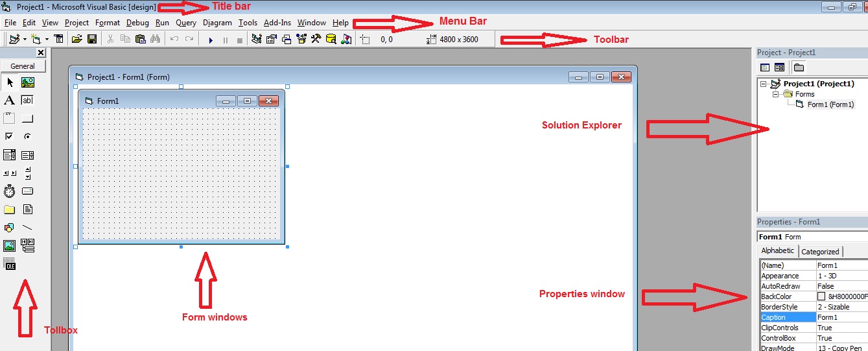
Task: Click the Break pause icon
Action: pyautogui.click(x=226, y=40)
